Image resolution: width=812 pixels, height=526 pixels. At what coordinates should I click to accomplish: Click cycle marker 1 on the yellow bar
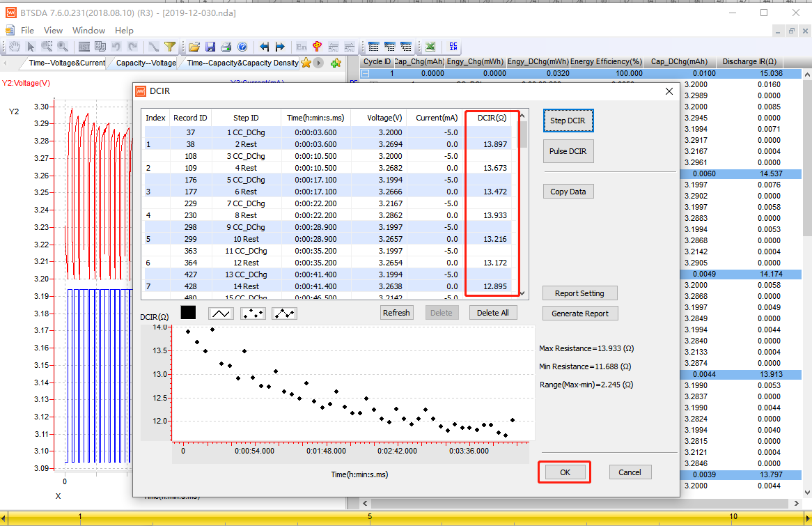click(x=80, y=517)
